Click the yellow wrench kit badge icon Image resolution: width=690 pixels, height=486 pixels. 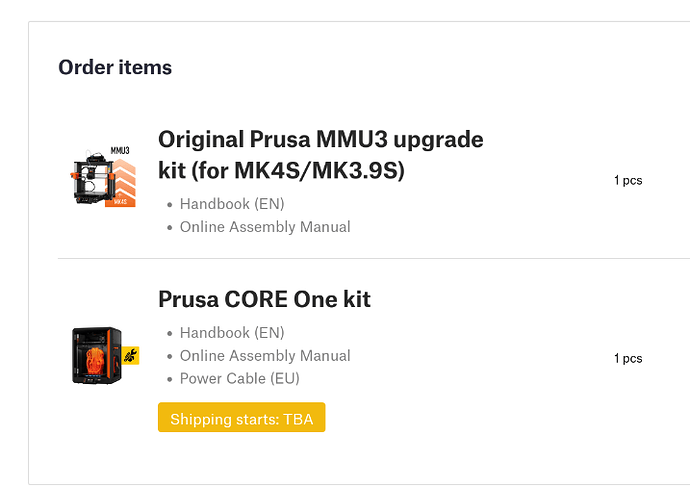131,356
